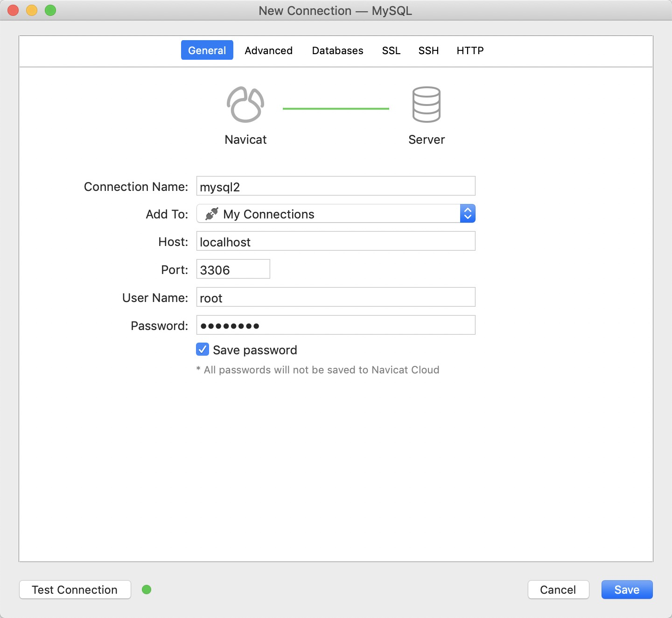Go to the HTTP tab
672x618 pixels.
coord(470,50)
